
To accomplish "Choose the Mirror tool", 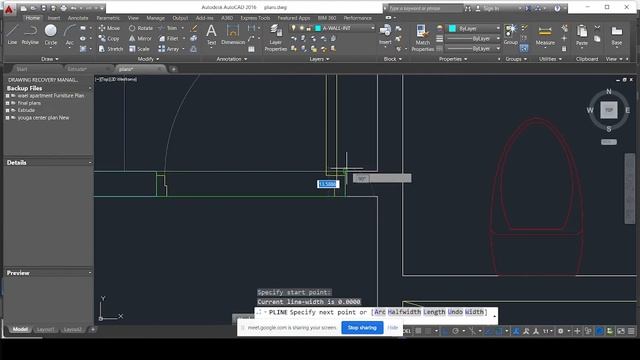I will pos(140,38).
